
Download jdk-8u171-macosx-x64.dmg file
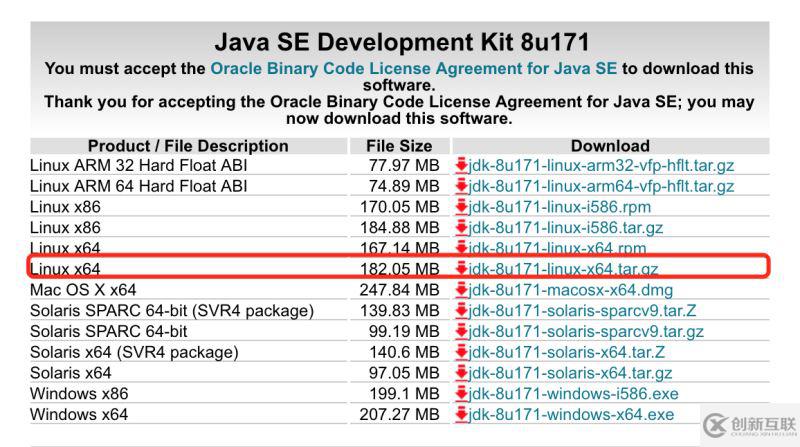click(570, 290)
